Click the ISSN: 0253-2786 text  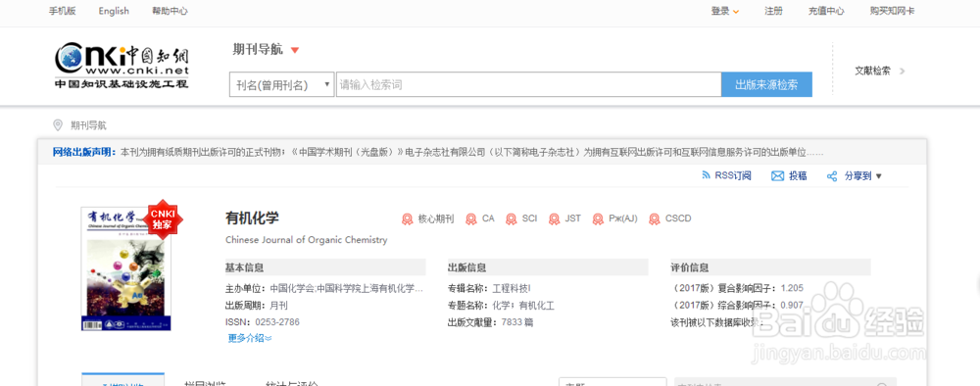pos(263,322)
